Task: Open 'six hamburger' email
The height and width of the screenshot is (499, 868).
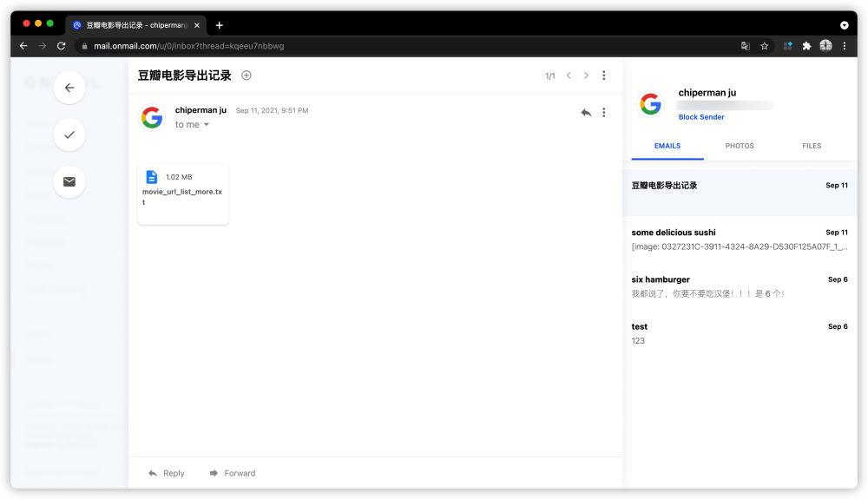Action: click(x=740, y=286)
